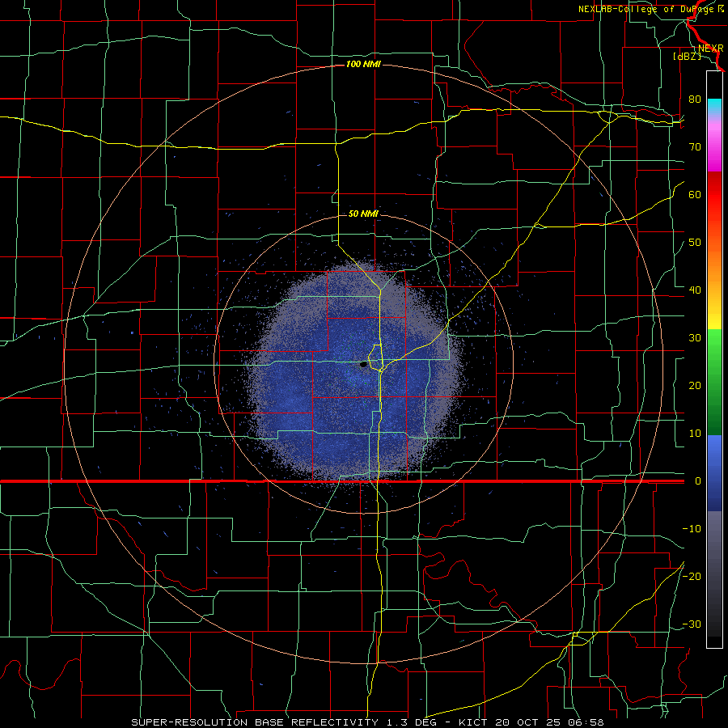The height and width of the screenshot is (728, 728).
Task: Click the "KICT" station ID in the caption
Action: (x=473, y=722)
